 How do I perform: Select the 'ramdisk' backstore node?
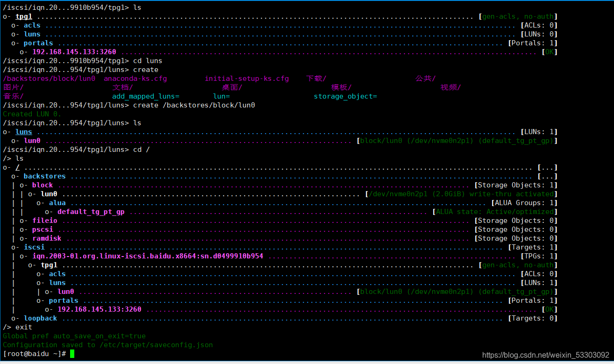[x=47, y=238]
